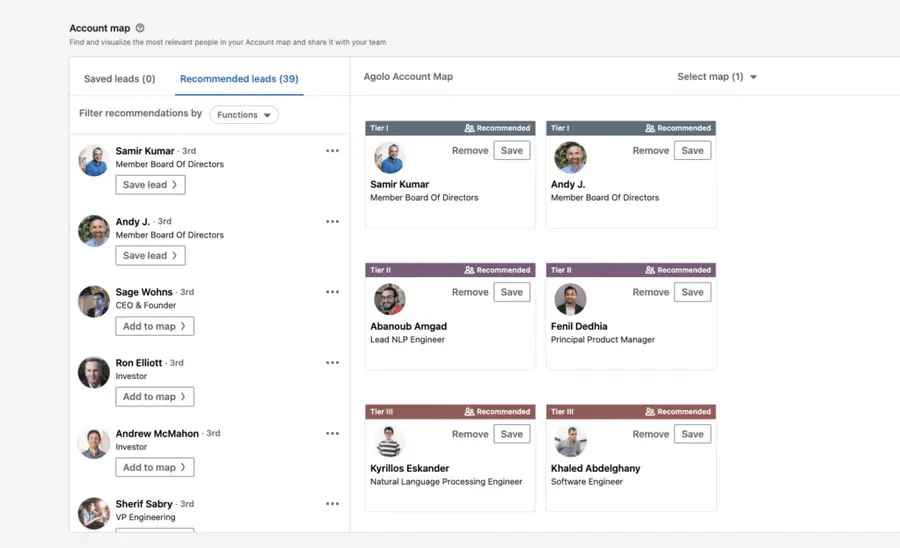Image resolution: width=900 pixels, height=548 pixels.
Task: Click Khaled Abdelghany's photo on the map card
Action: pos(570,441)
